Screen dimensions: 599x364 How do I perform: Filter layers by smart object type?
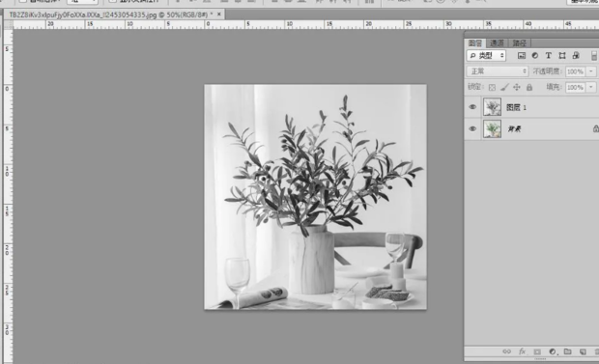576,56
